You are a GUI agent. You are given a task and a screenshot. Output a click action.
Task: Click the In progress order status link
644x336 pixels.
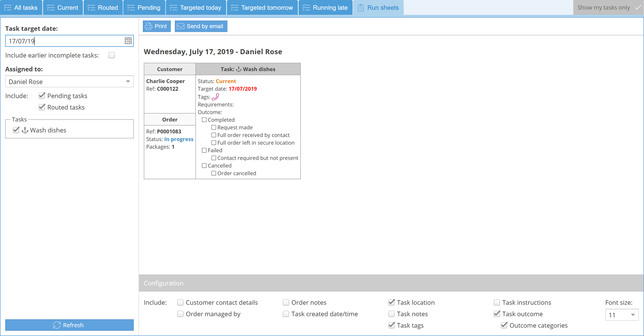(179, 139)
